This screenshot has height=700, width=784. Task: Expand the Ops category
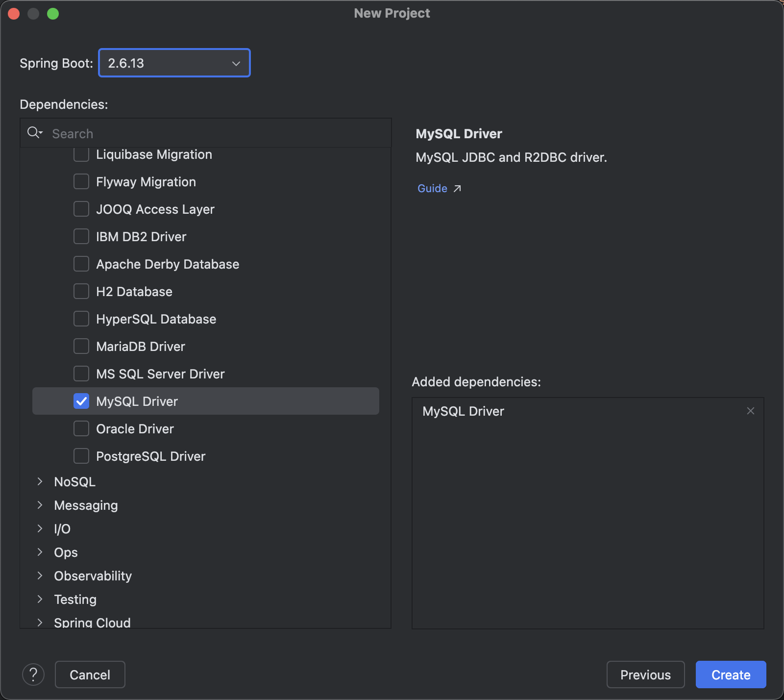click(40, 552)
